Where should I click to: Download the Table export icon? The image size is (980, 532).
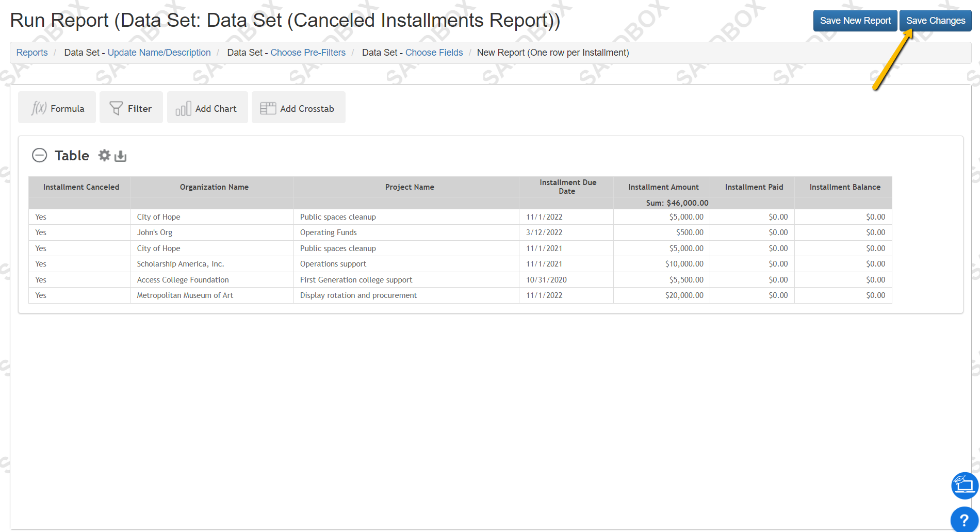[121, 156]
